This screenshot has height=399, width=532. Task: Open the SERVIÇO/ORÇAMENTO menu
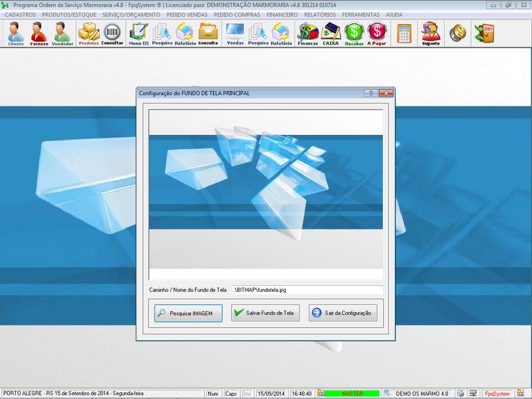coord(131,15)
